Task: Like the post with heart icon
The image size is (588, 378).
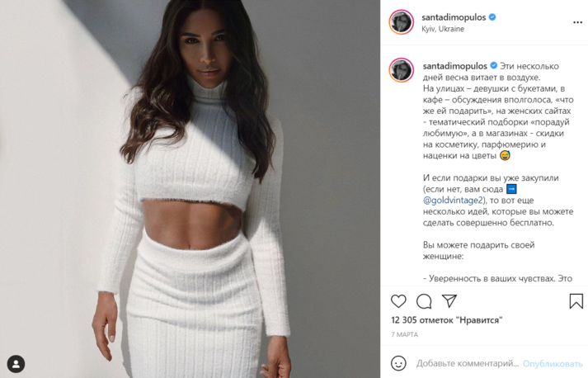Action: click(398, 301)
